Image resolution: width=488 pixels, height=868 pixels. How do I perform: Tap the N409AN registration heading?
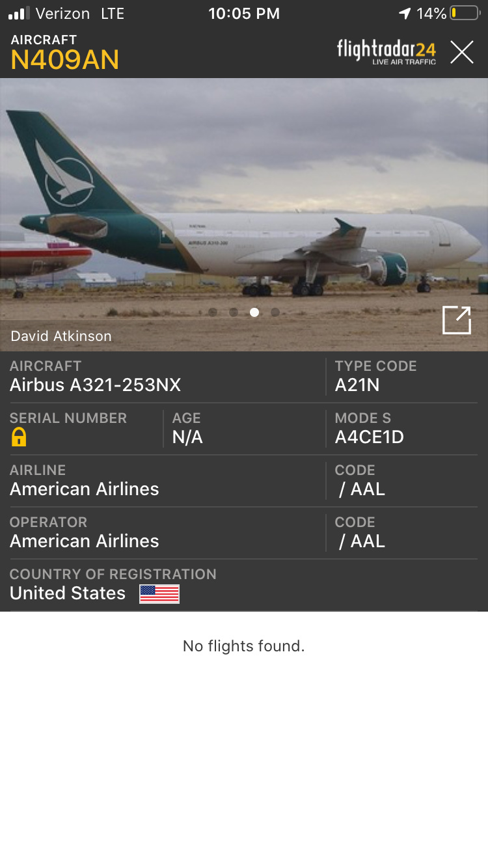pyautogui.click(x=65, y=60)
